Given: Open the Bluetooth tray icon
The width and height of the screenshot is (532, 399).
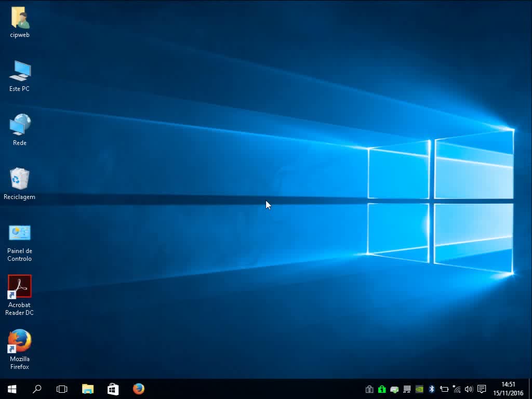Looking at the screenshot, I should 432,389.
